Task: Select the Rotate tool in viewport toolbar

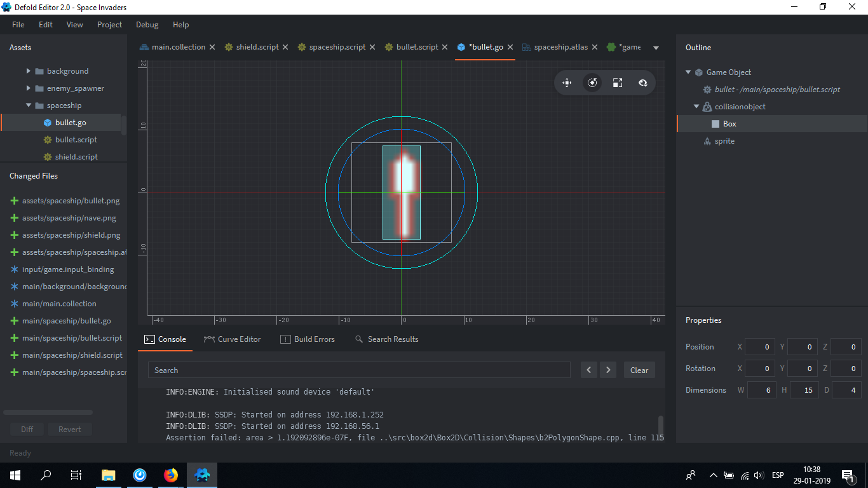Action: coord(592,83)
